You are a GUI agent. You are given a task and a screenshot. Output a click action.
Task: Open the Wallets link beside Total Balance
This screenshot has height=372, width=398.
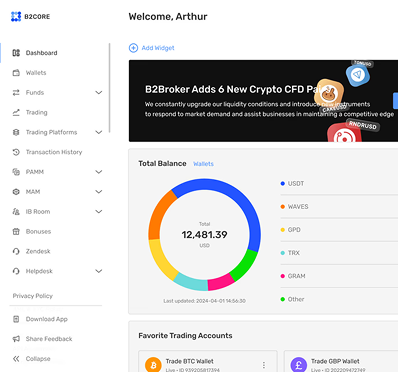[203, 164]
